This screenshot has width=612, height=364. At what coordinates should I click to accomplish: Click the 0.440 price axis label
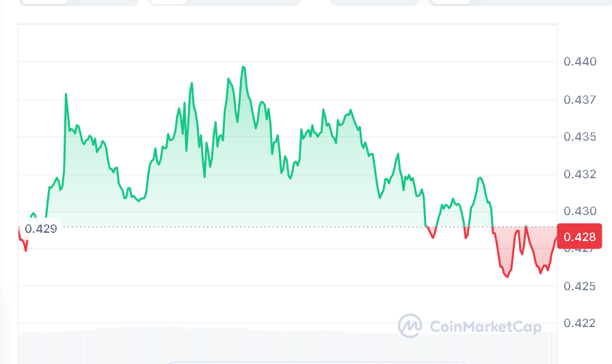580,62
